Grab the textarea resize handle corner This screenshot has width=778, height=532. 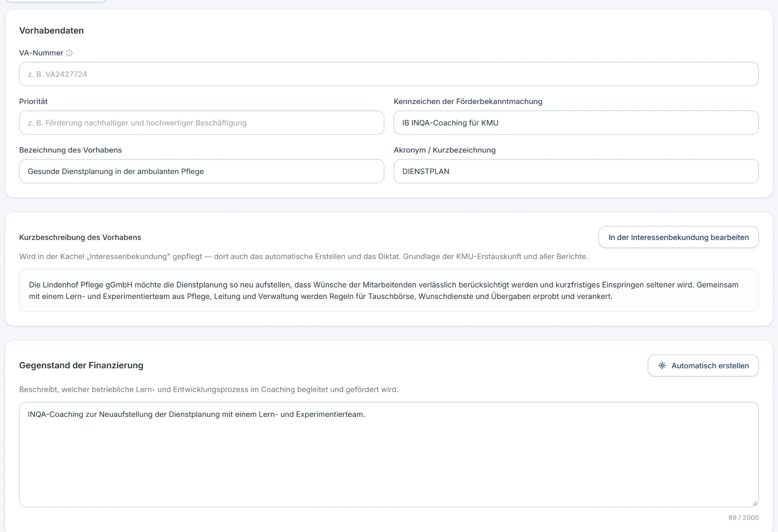(x=755, y=503)
